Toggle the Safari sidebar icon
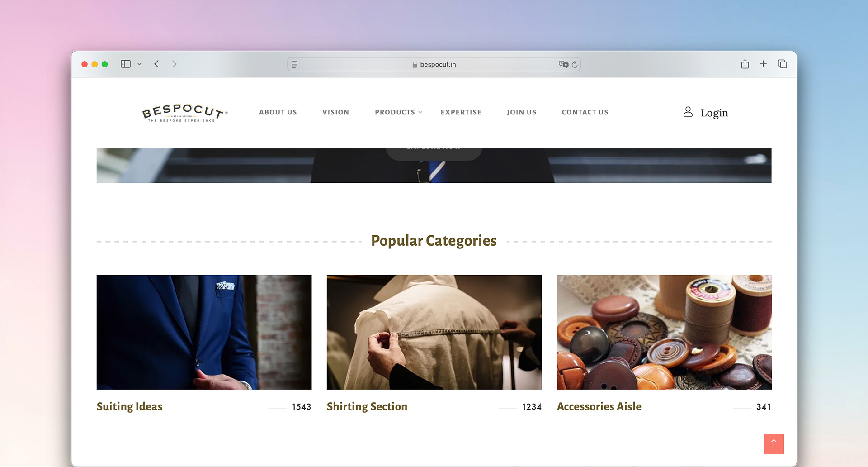 tap(126, 64)
